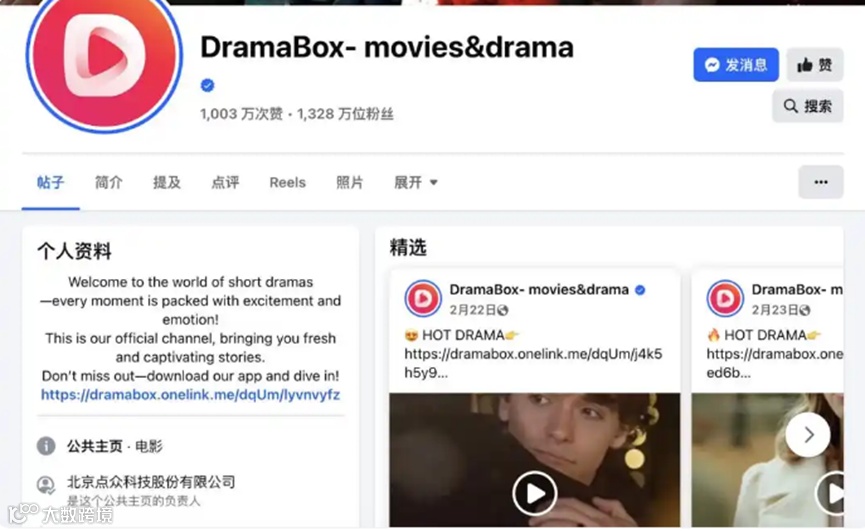The height and width of the screenshot is (531, 865).
Task: Click the 发消息 Messenger button
Action: pyautogui.click(x=736, y=65)
